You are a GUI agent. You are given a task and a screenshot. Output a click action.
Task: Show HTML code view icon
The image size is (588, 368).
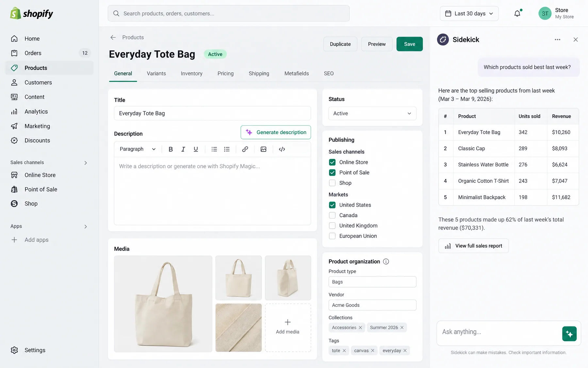click(282, 149)
